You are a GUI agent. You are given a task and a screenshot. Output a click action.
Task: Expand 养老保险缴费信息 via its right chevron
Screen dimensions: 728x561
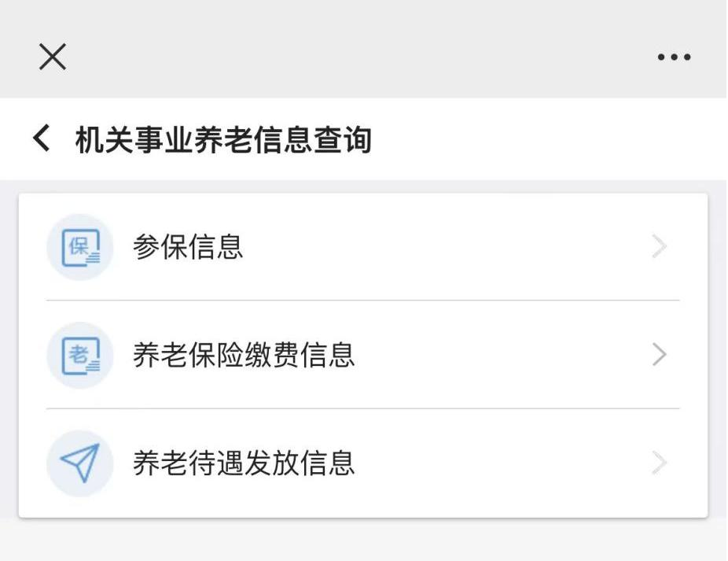[660, 355]
